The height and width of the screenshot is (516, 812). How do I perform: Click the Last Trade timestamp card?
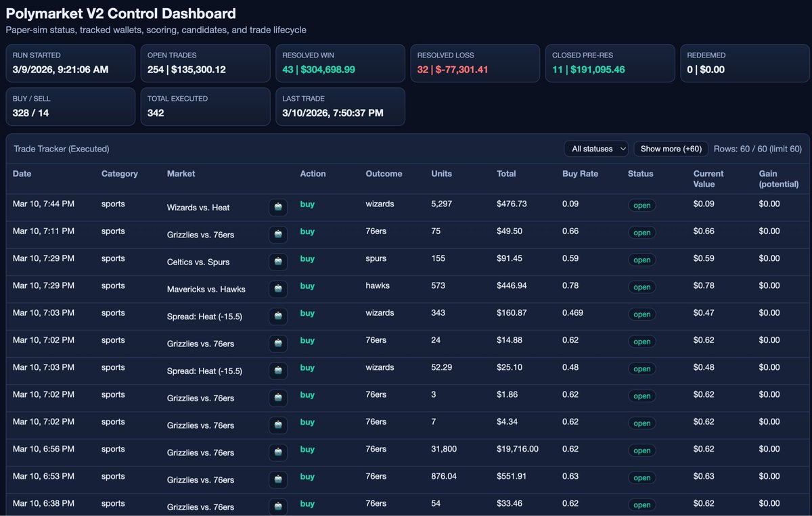click(340, 107)
